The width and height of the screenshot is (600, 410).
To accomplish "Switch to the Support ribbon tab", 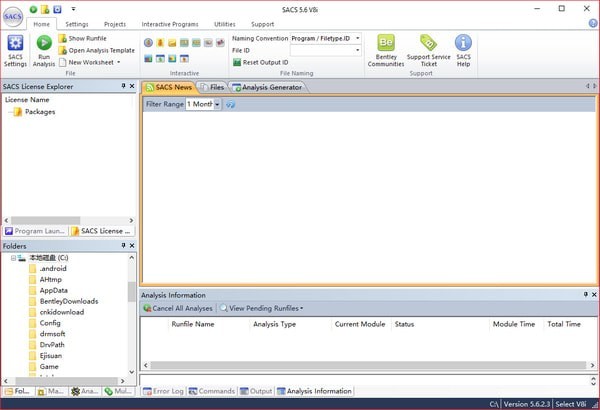I will (x=262, y=24).
